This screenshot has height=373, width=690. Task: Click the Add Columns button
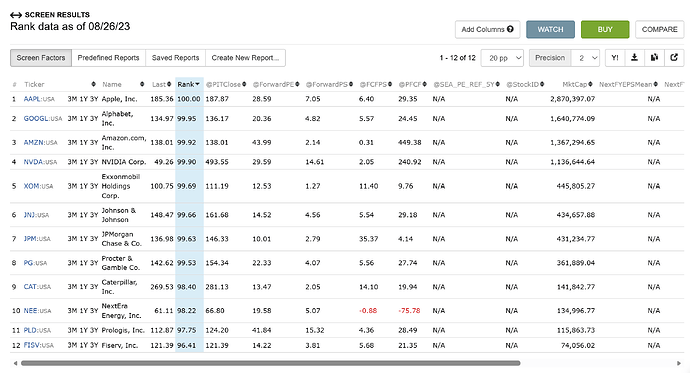488,29
